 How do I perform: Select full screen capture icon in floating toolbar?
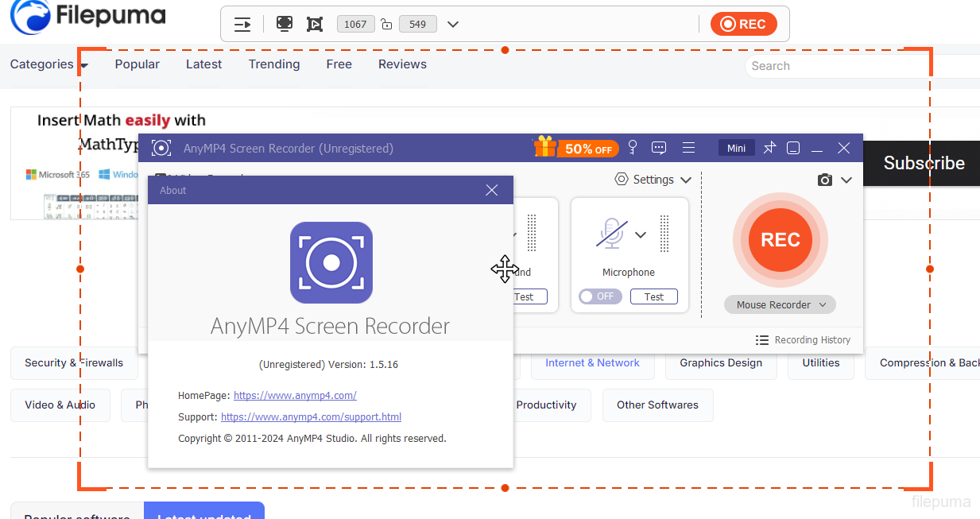pos(285,24)
